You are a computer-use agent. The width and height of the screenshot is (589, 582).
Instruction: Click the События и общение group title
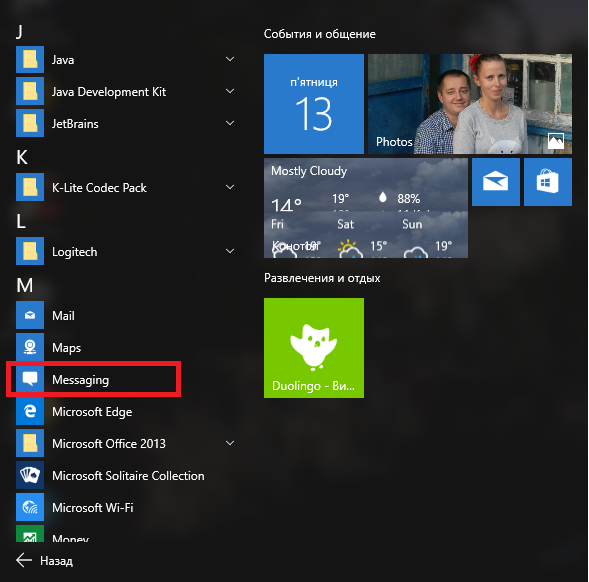click(320, 34)
